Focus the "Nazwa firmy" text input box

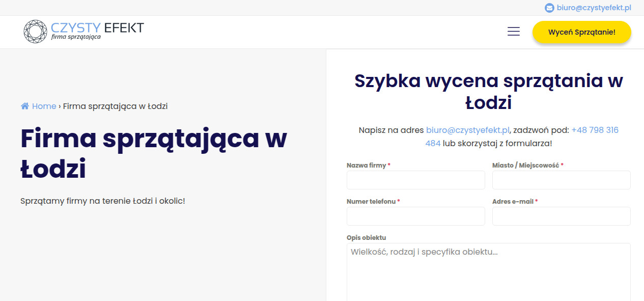click(415, 180)
